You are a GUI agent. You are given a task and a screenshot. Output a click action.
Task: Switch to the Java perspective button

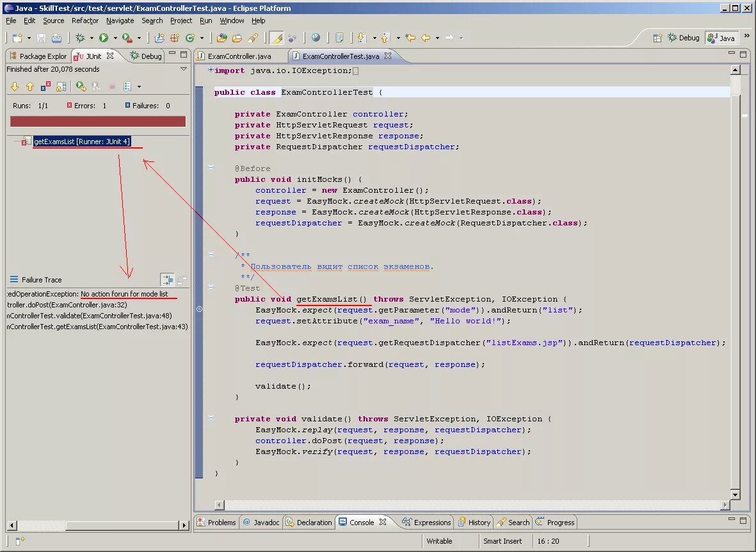coord(721,38)
